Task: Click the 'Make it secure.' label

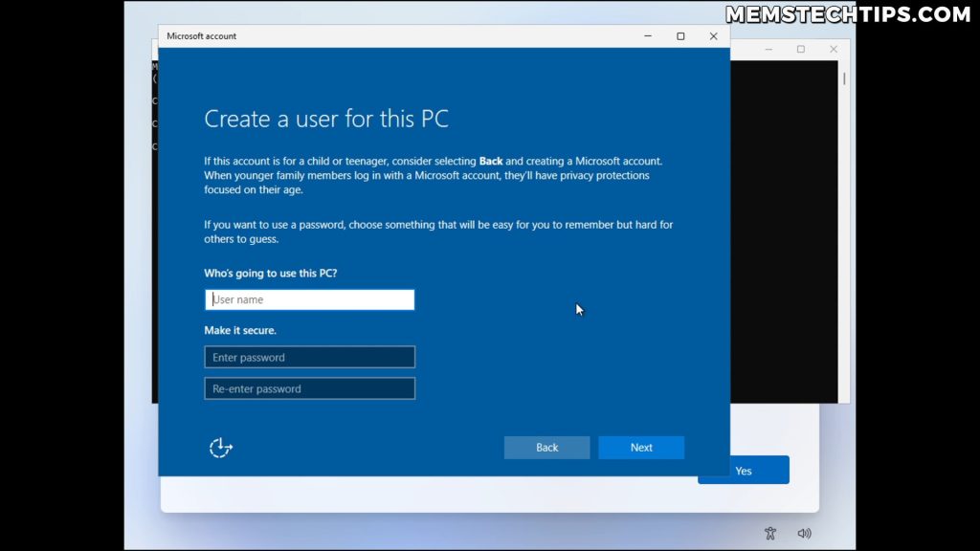Action: (240, 330)
